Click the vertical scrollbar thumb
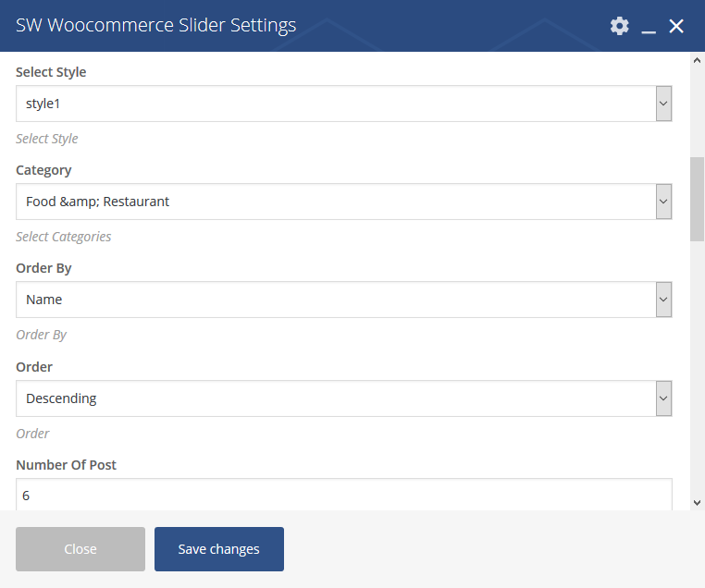This screenshot has height=588, width=705. point(697,199)
